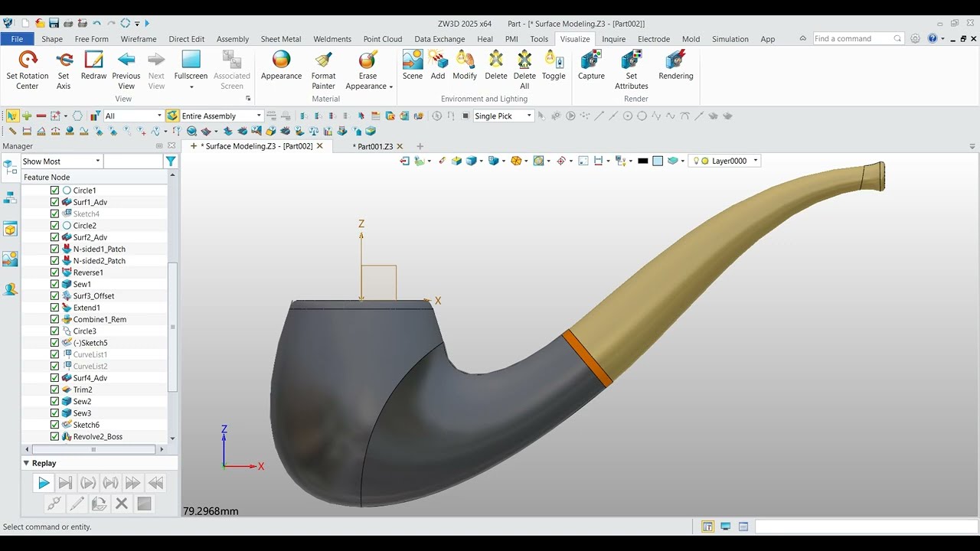Toggle checkbox for Circle1 feature

54,191
